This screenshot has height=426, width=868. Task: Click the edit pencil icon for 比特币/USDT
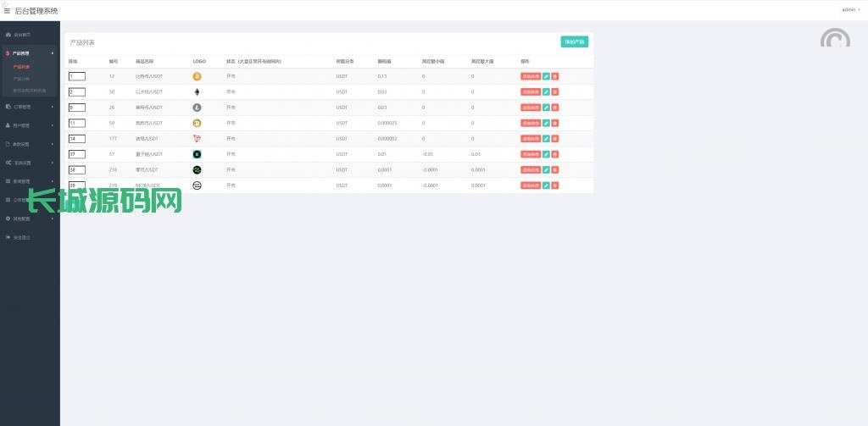point(546,76)
